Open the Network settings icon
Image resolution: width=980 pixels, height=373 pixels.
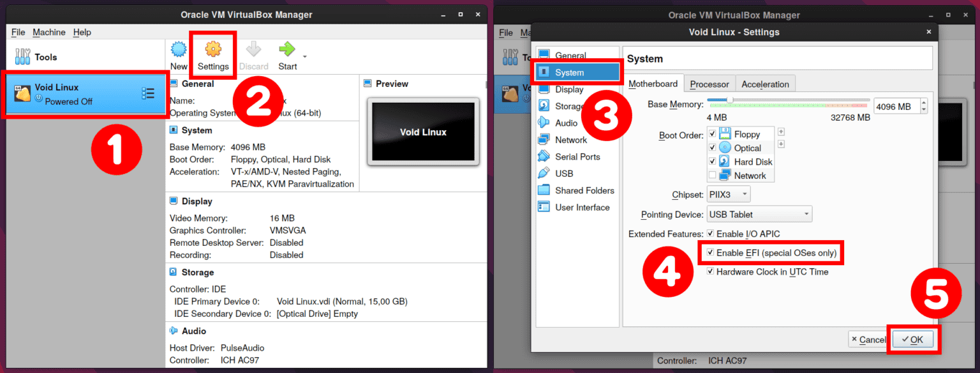click(x=543, y=139)
